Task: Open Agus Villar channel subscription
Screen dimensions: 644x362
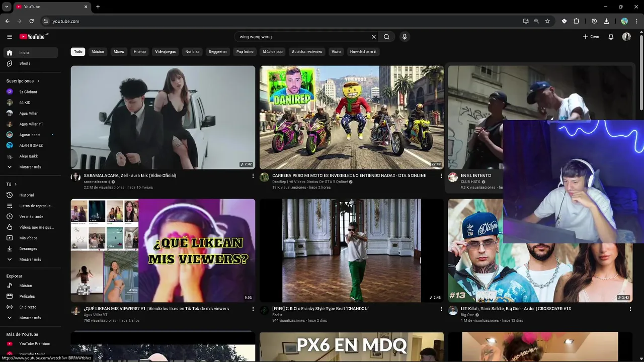Action: pos(31,113)
